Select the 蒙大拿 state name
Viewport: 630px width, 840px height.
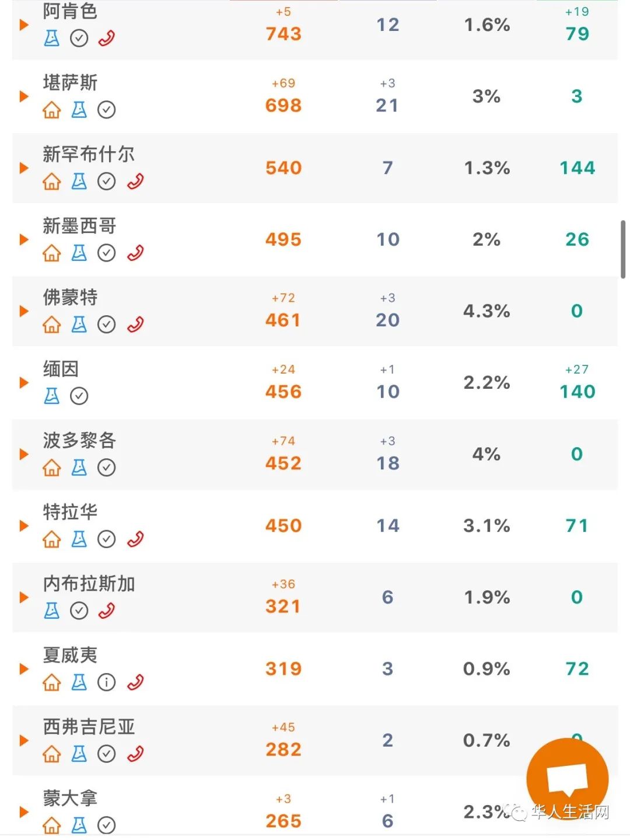[70, 798]
